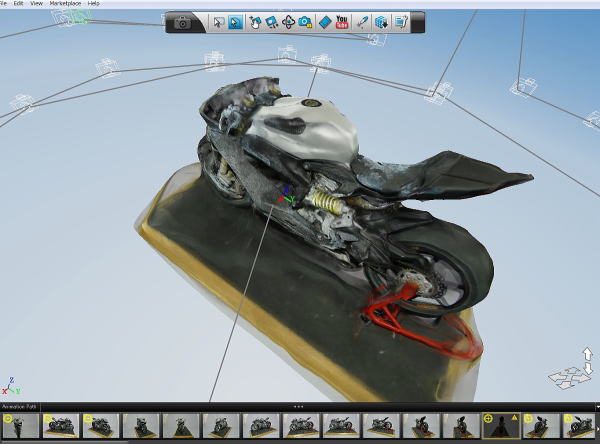
Task: Click the colored XYZ axis gizmo on the motorcycle
Action: click(285, 195)
